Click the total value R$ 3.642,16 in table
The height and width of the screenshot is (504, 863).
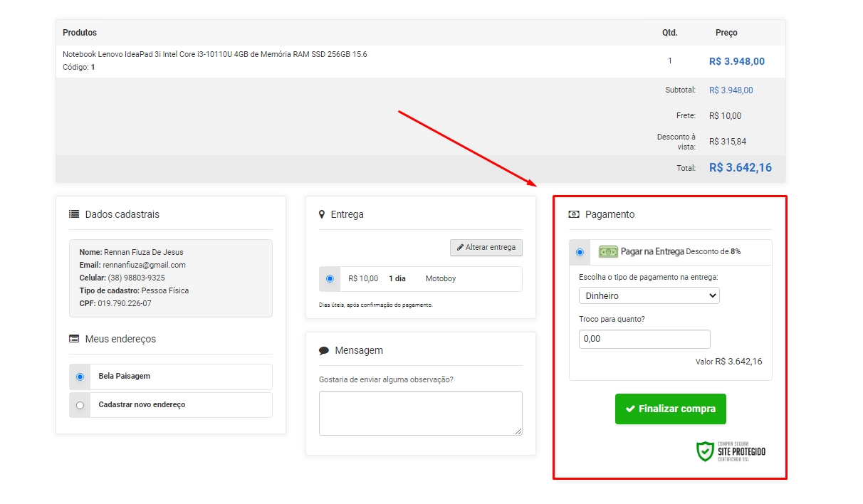tap(741, 168)
